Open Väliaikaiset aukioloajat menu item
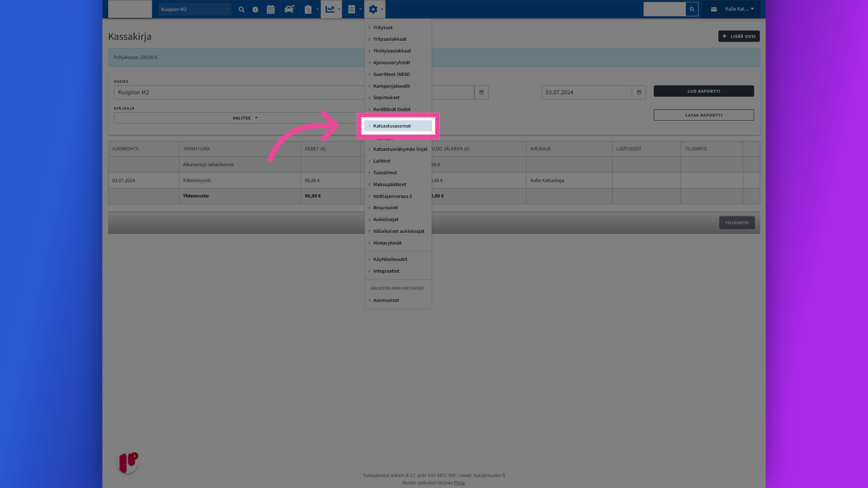Image resolution: width=868 pixels, height=488 pixels. click(x=399, y=231)
